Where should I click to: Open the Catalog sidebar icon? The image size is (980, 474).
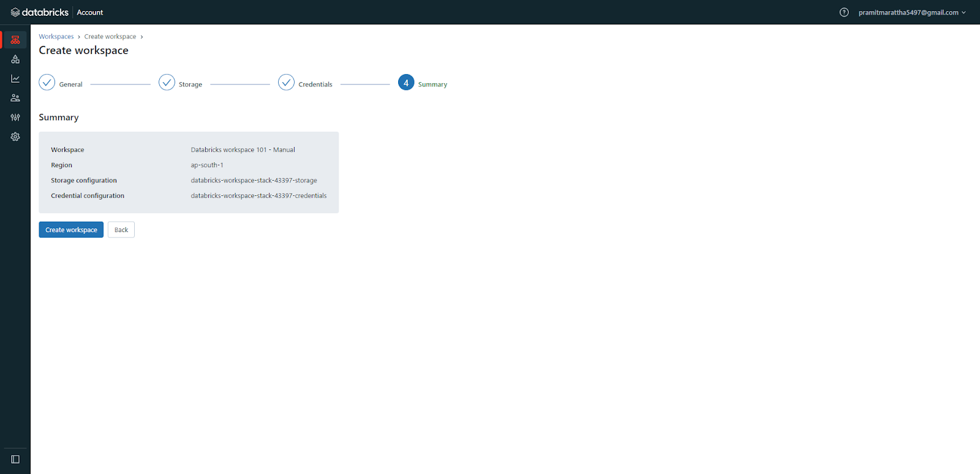point(15,59)
